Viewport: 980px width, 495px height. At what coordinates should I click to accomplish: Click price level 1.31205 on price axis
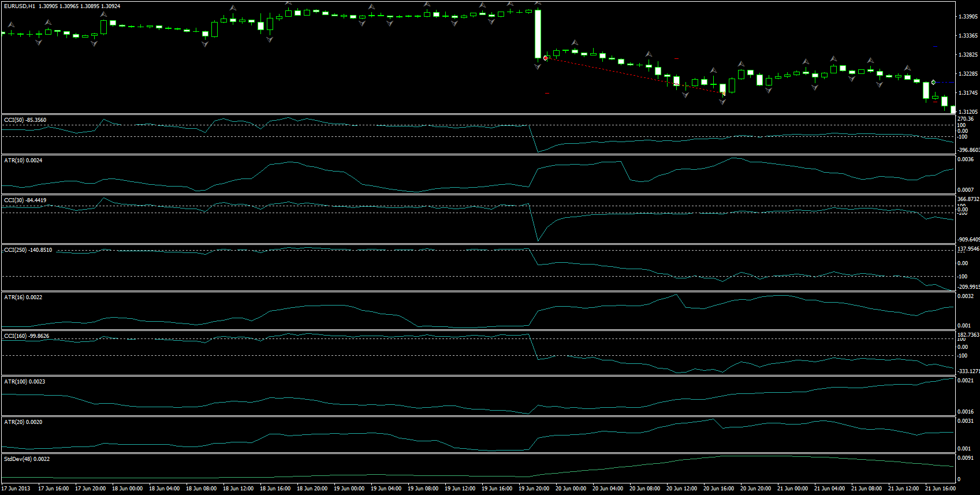pyautogui.click(x=968, y=112)
